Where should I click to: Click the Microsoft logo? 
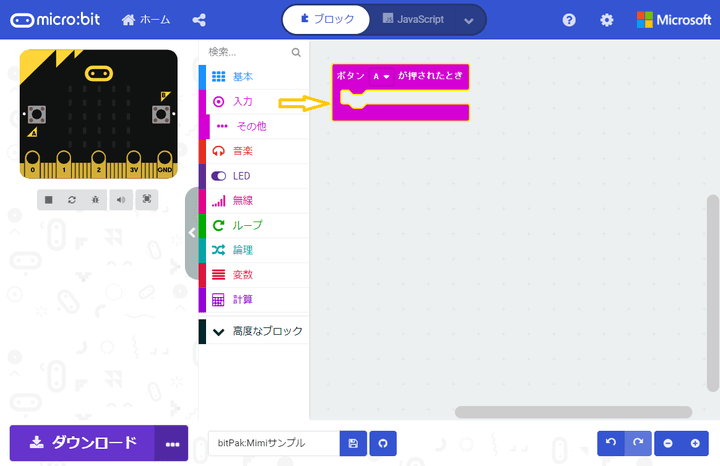674,20
